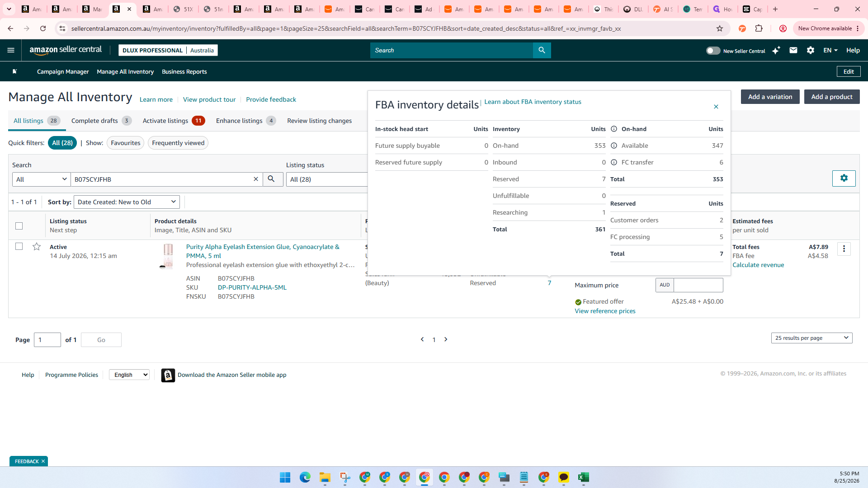Open the English footer language dropdown
The width and height of the screenshot is (868, 488).
click(129, 375)
